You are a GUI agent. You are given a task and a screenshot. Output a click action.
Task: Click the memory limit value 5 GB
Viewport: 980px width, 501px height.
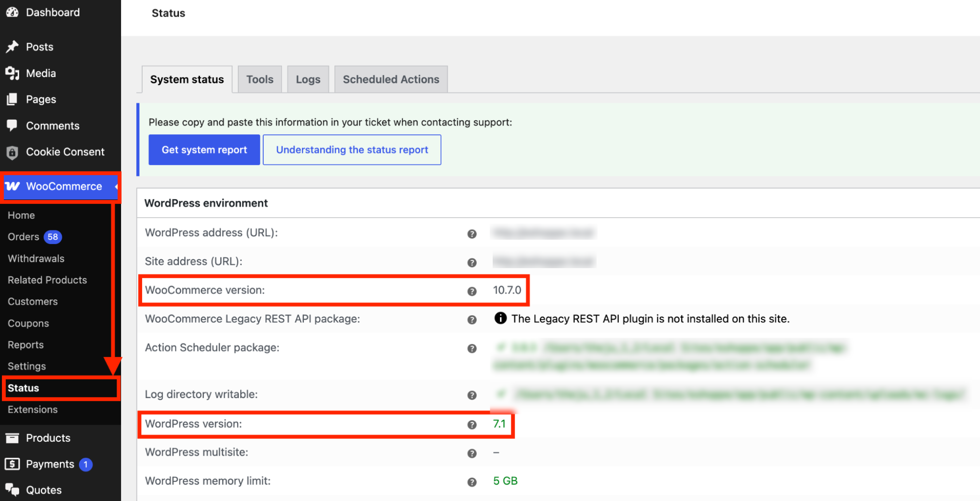click(x=505, y=481)
